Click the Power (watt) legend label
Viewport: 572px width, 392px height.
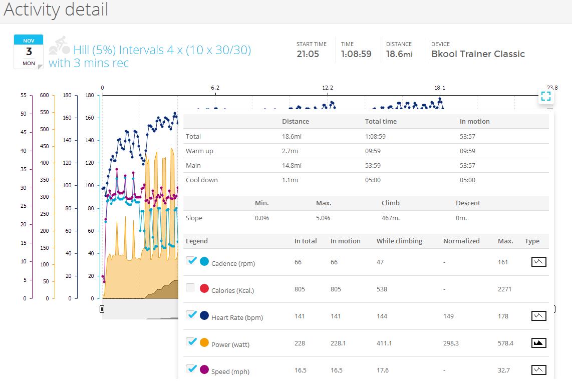230,344
